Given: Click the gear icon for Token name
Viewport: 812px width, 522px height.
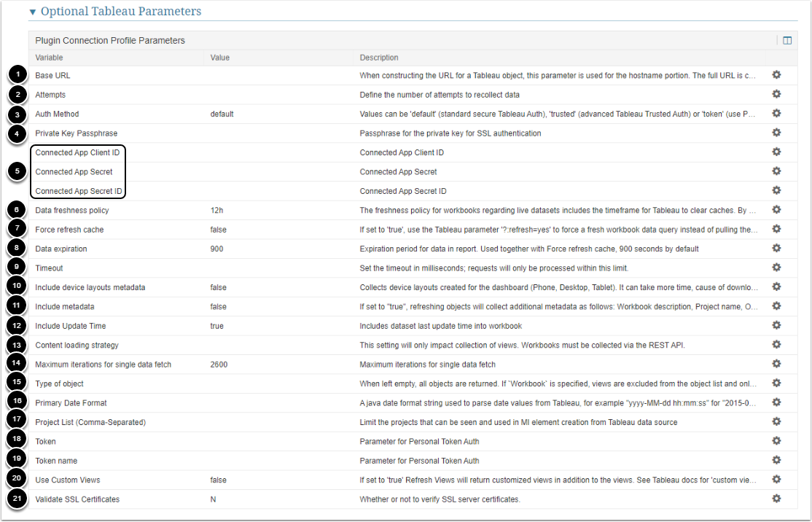Looking at the screenshot, I should (x=776, y=461).
